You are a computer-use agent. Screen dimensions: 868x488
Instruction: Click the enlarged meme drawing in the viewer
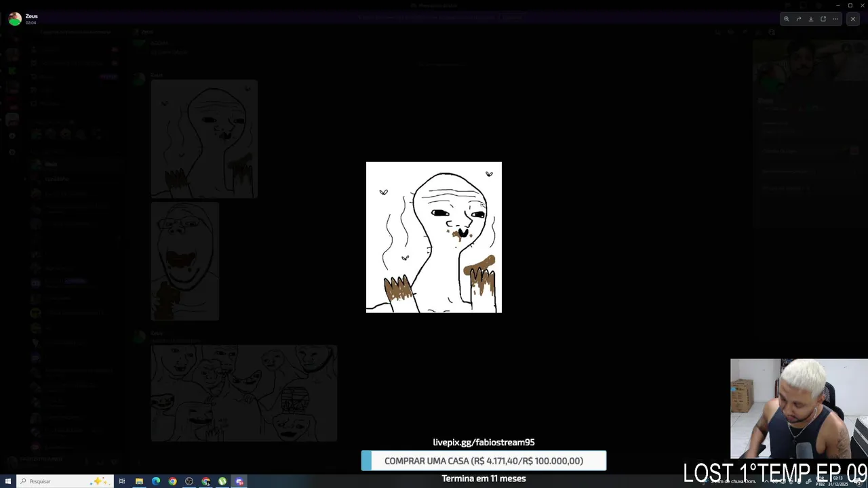coord(434,237)
